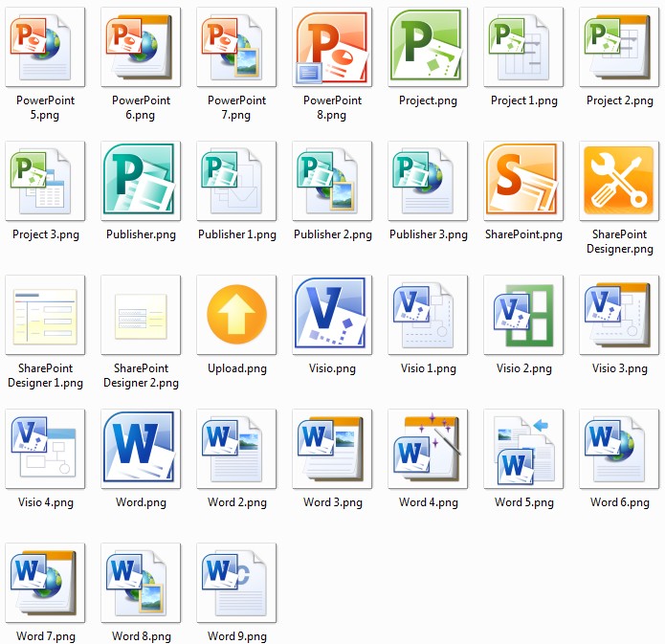Click the 'Upload.png' file name label
Screen dimensions: 665x644
[x=237, y=368]
